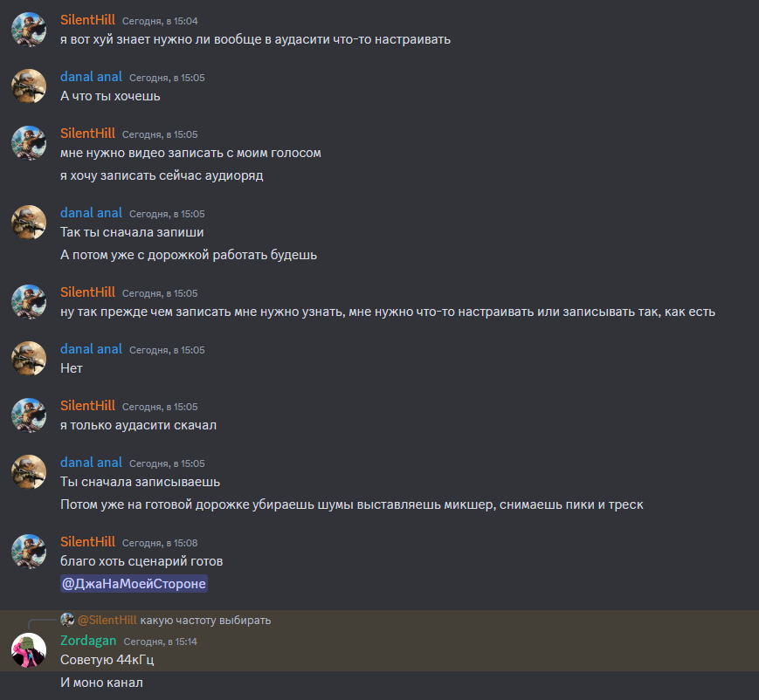Open Zordagan's pink avatar

29,650
